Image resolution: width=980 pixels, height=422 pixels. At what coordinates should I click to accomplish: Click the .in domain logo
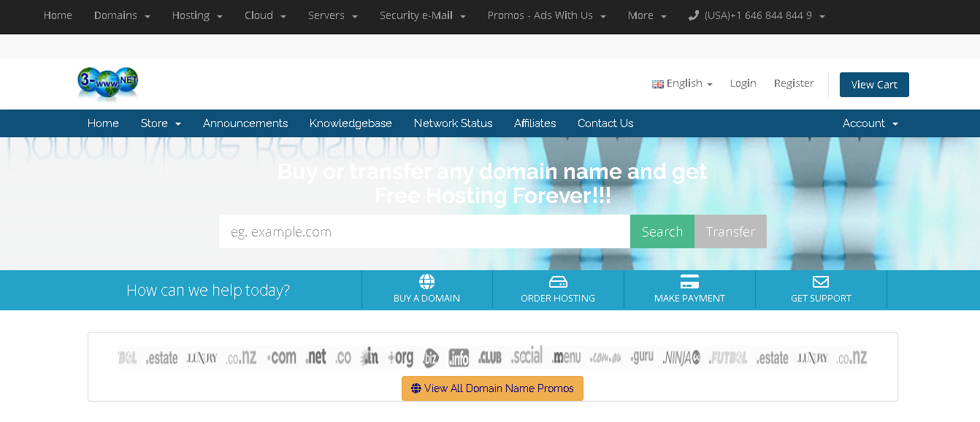370,357
